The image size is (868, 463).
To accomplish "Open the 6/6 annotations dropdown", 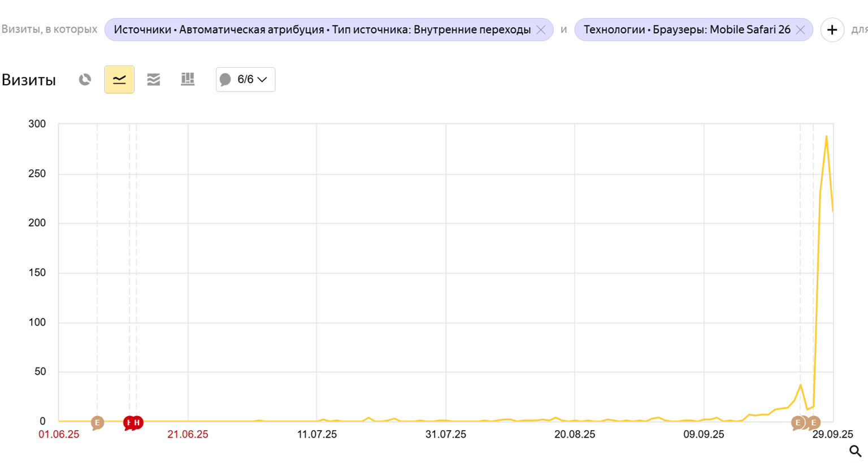I will point(245,80).
